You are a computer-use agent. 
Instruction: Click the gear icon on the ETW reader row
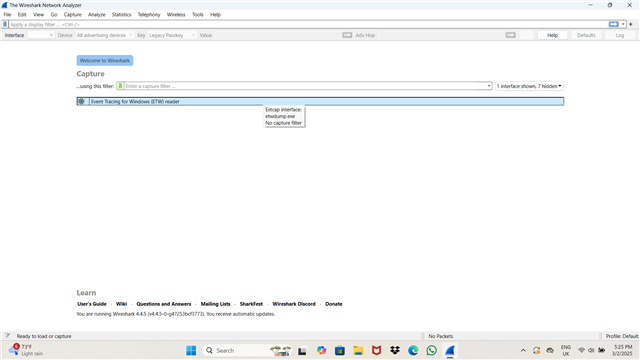click(x=82, y=101)
